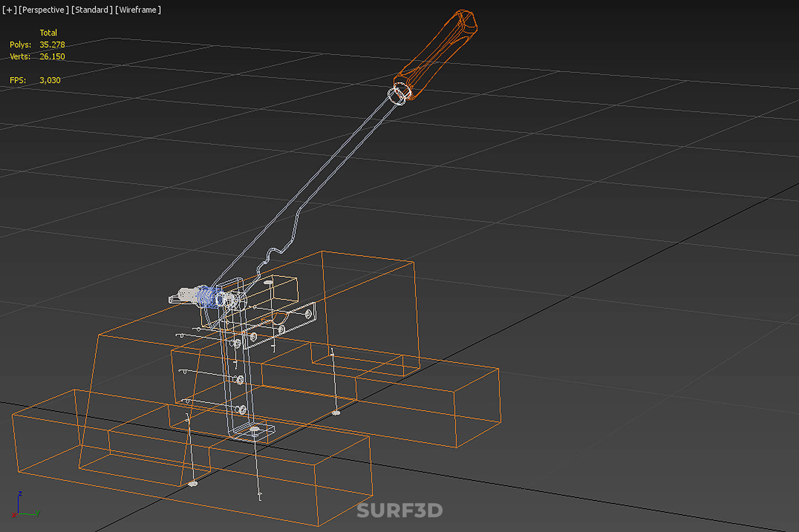This screenshot has height=532, width=799.
Task: Select the foot plate at bracket bottom
Action: coord(254,431)
